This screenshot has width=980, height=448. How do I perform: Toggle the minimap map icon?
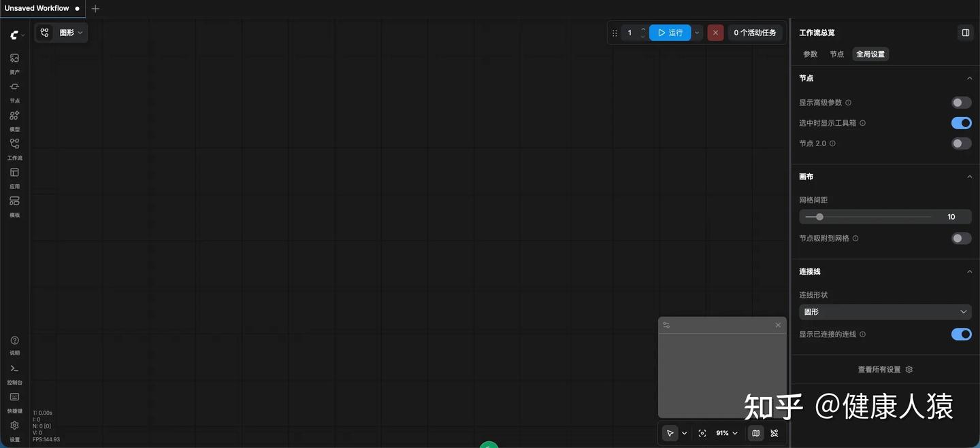(755, 433)
